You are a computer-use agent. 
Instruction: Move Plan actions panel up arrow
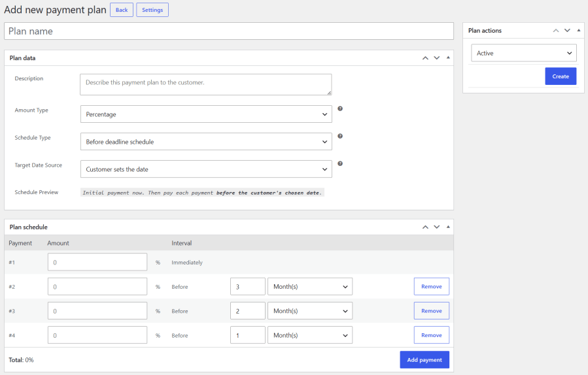[x=556, y=30]
